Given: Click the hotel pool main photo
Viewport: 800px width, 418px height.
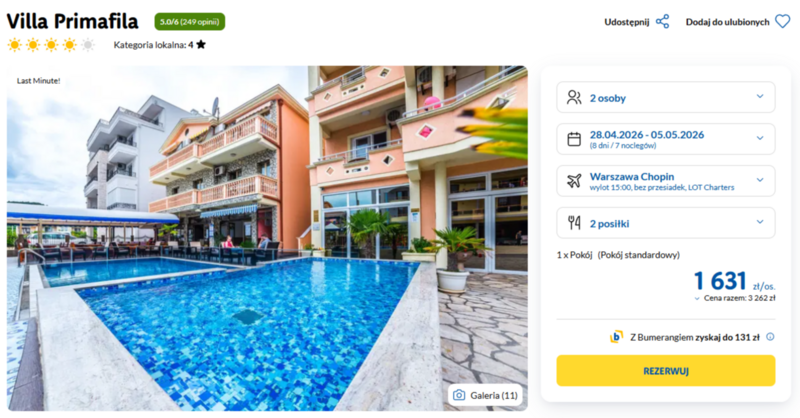Looking at the screenshot, I should 267,238.
